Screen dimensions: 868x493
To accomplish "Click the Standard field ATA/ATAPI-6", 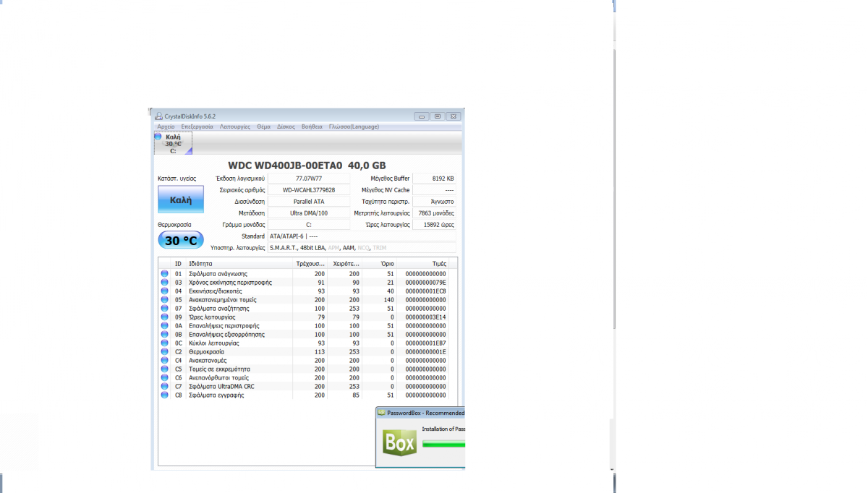I will click(362, 236).
